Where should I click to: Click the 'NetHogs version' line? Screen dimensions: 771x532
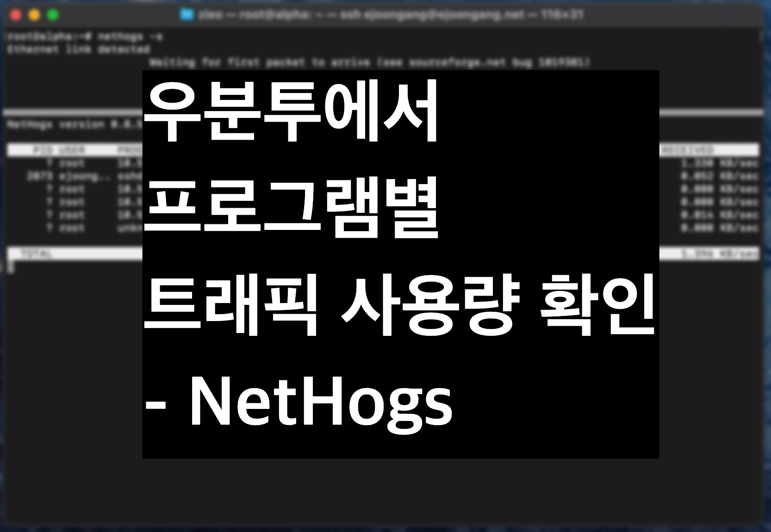[x=75, y=124]
